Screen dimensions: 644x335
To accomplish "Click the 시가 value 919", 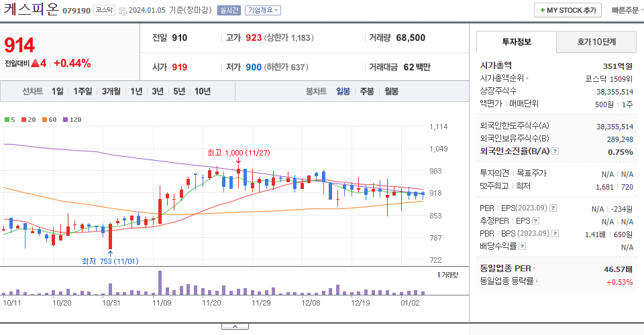I will tap(180, 67).
